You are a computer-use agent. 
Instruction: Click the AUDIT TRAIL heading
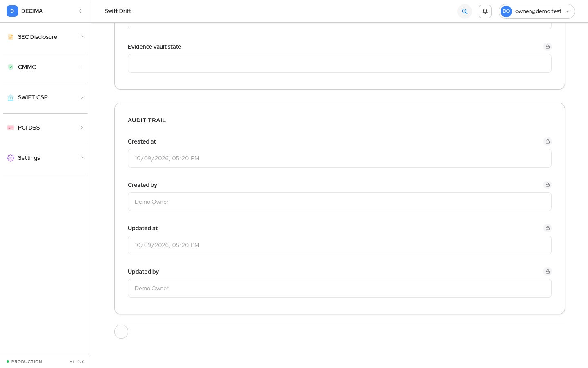[x=147, y=120]
